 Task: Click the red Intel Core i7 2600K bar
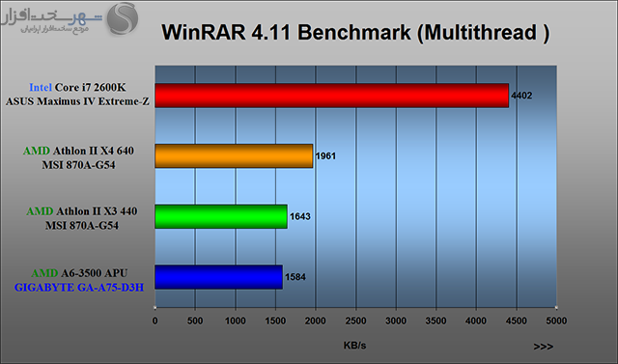coord(331,96)
